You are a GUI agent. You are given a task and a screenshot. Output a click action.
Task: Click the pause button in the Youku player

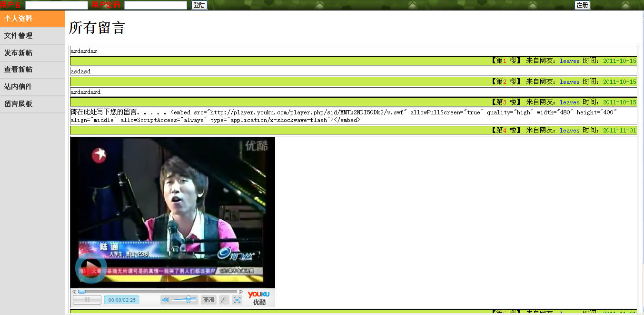[x=87, y=300]
